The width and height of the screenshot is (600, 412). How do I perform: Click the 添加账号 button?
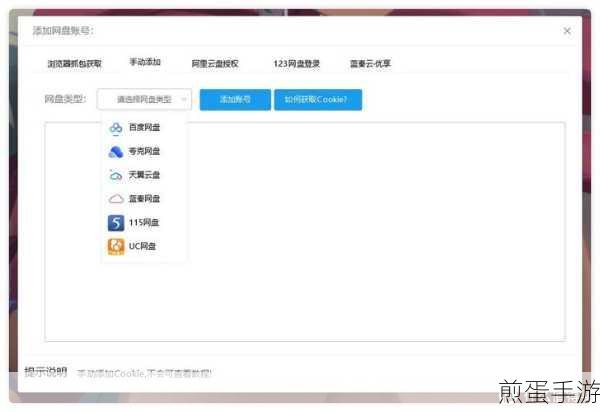(x=235, y=100)
